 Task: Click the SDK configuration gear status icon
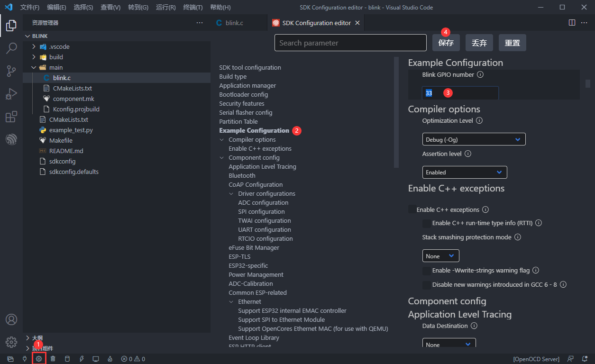(x=39, y=359)
